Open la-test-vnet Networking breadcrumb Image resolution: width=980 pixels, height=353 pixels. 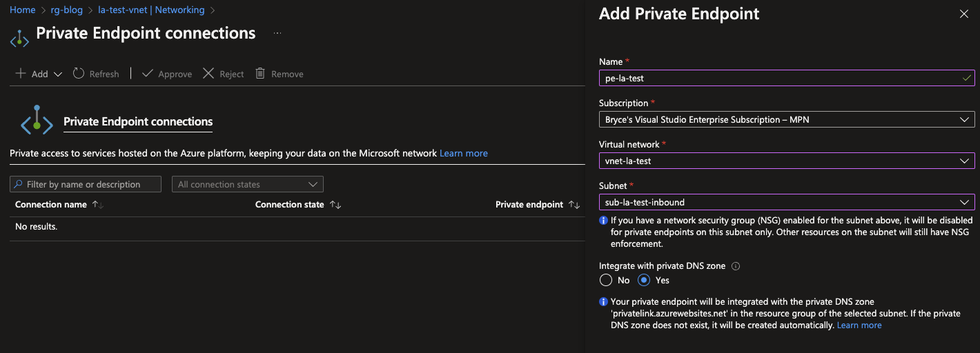151,10
